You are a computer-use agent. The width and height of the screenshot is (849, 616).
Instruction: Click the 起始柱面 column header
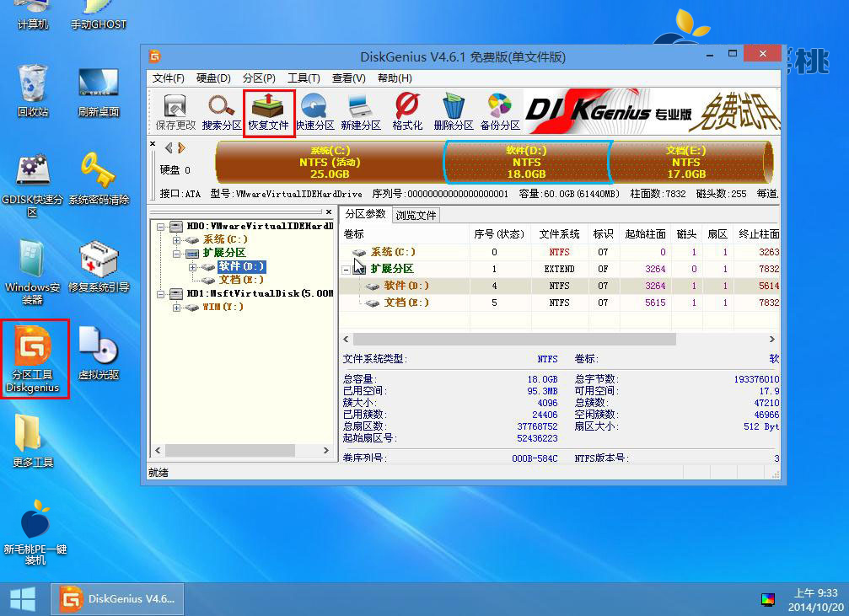[645, 234]
